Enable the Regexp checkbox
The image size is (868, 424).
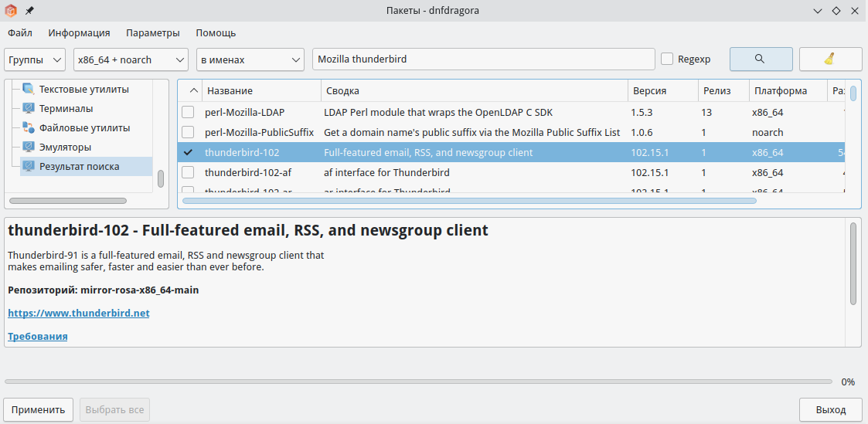coord(668,59)
